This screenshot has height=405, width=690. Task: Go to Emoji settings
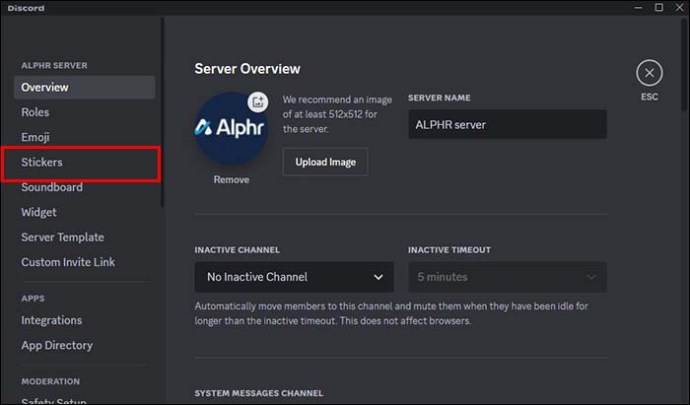coord(36,137)
